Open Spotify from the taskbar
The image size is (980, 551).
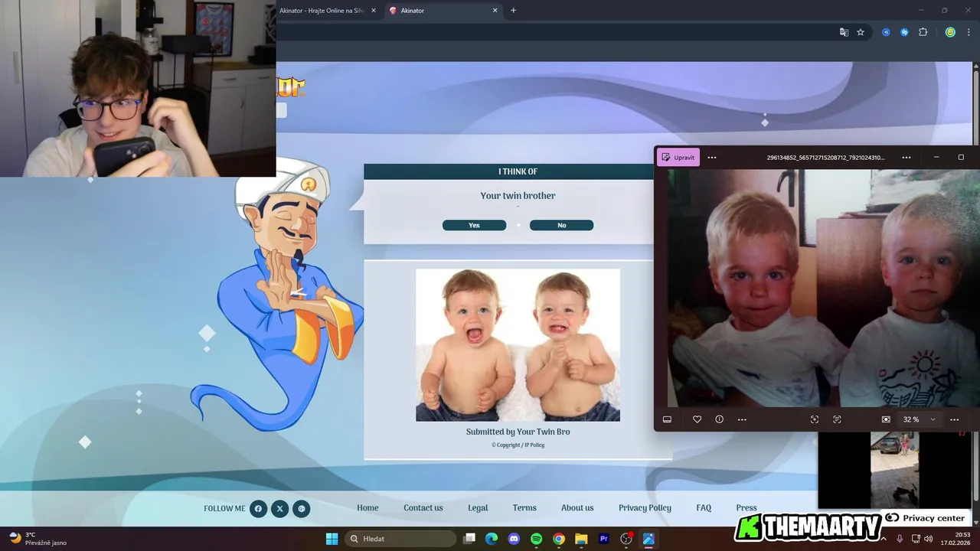(x=536, y=539)
